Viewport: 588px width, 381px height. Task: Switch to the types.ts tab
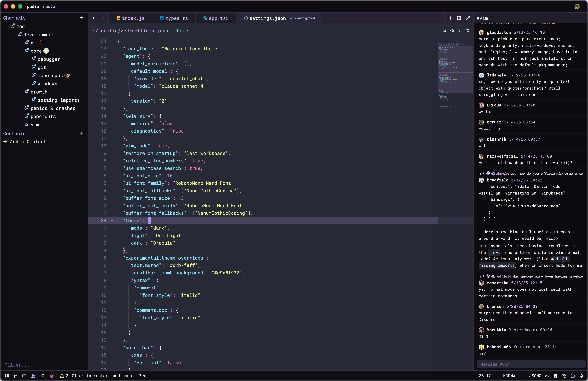pyautogui.click(x=174, y=18)
